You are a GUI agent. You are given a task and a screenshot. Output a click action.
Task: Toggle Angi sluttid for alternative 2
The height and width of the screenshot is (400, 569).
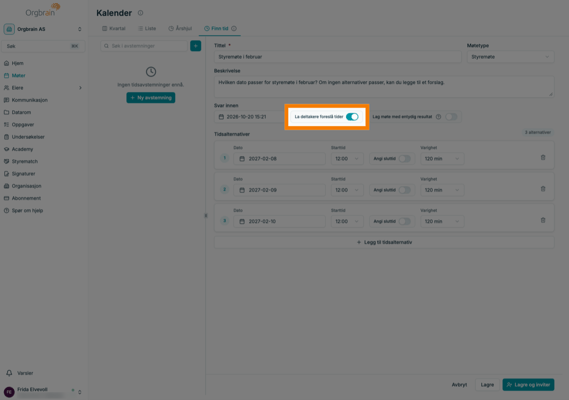(x=405, y=190)
